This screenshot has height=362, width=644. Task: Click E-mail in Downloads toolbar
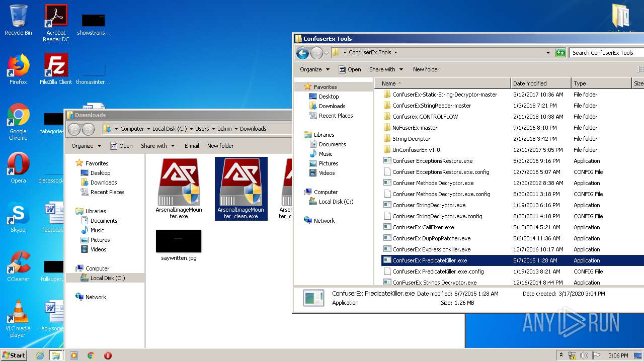click(x=192, y=146)
